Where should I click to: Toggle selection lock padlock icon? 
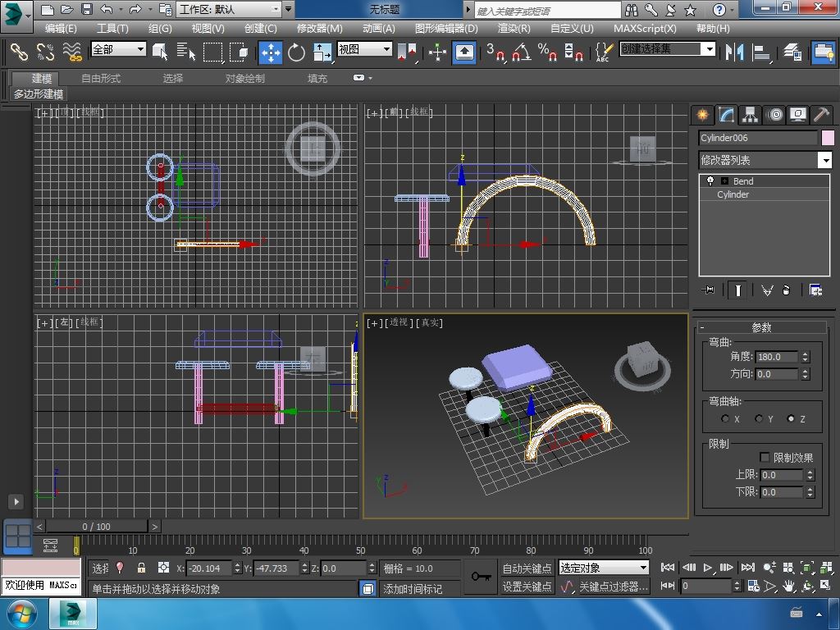click(x=141, y=568)
